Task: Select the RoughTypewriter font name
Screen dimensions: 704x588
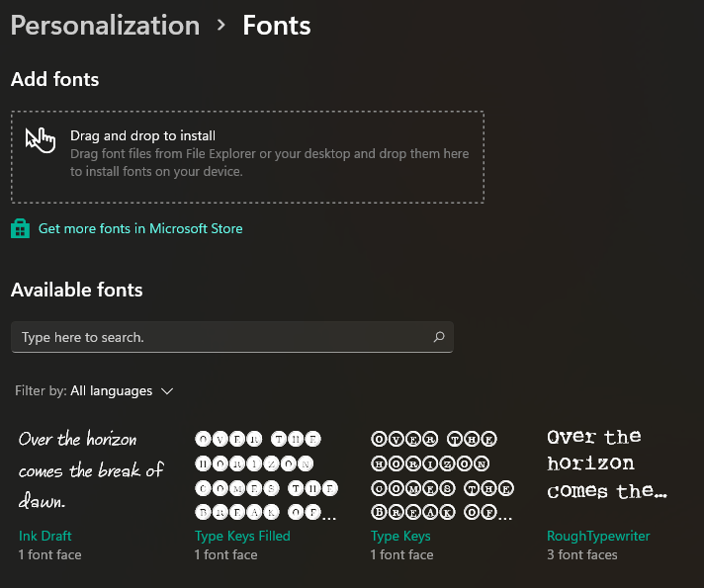Action: pos(599,536)
